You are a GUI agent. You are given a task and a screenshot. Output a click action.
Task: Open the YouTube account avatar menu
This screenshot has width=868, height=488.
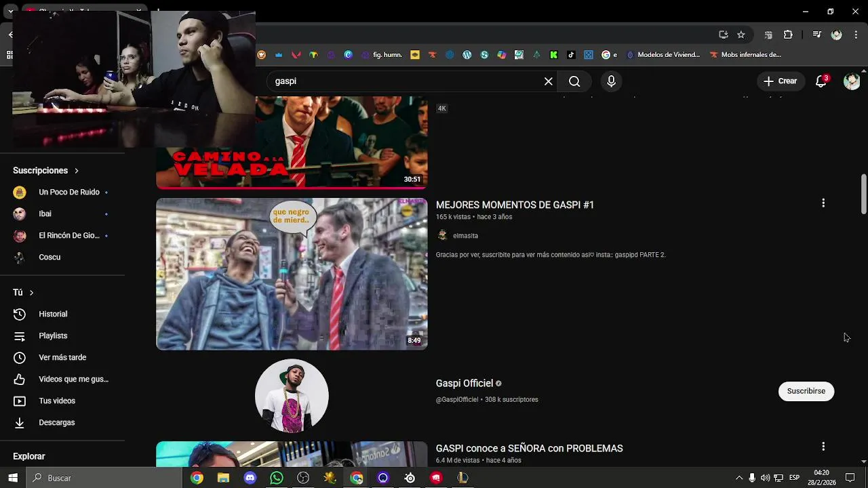coord(852,81)
